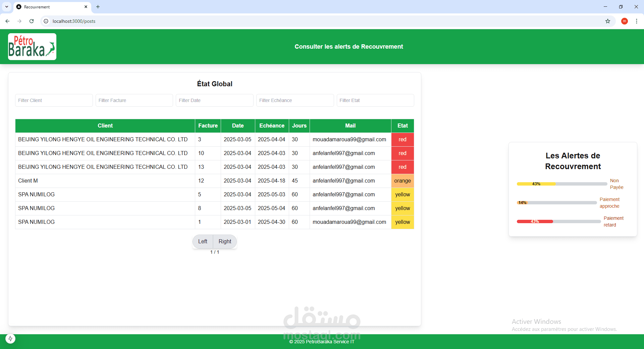Viewport: 644px width, 349px height.
Task: Go to the previous page with Left
Action: [x=203, y=241]
